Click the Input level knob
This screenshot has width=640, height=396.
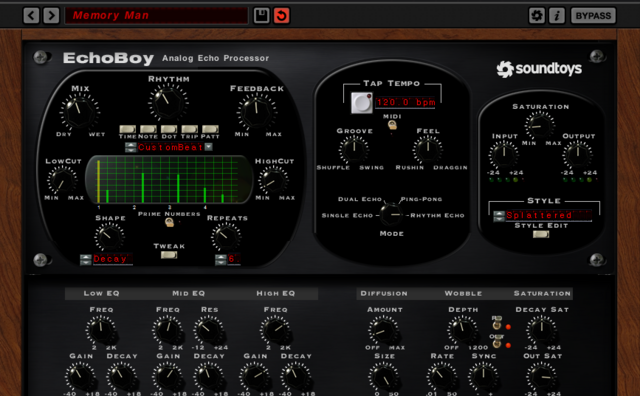(x=504, y=155)
